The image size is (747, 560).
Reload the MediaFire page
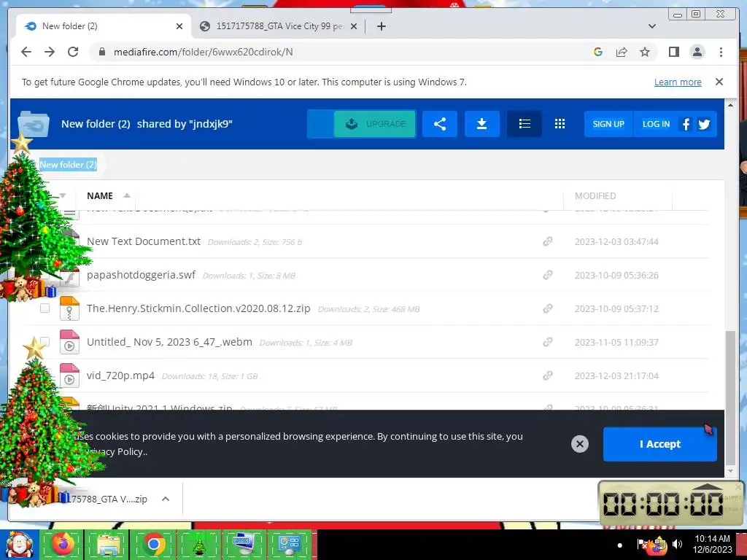pos(73,52)
